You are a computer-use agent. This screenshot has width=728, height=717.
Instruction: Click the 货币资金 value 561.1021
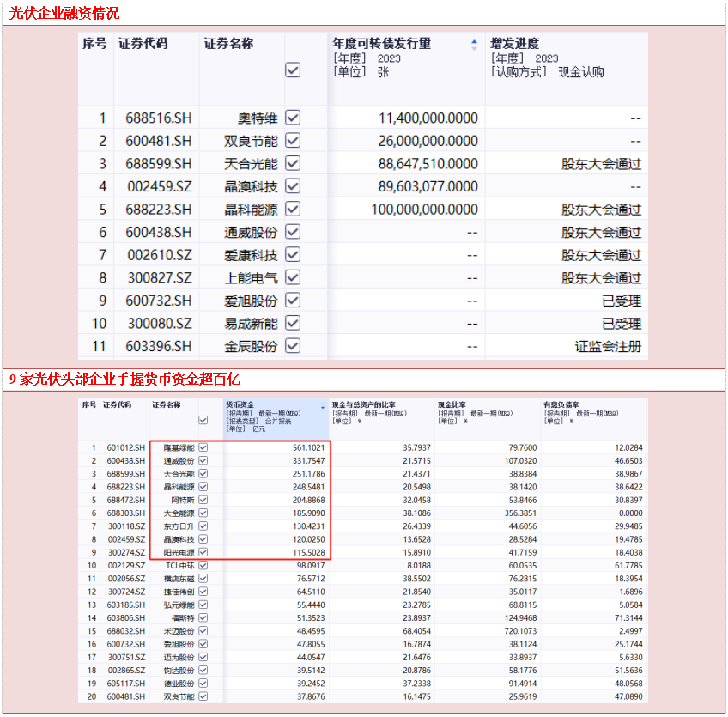[309, 447]
